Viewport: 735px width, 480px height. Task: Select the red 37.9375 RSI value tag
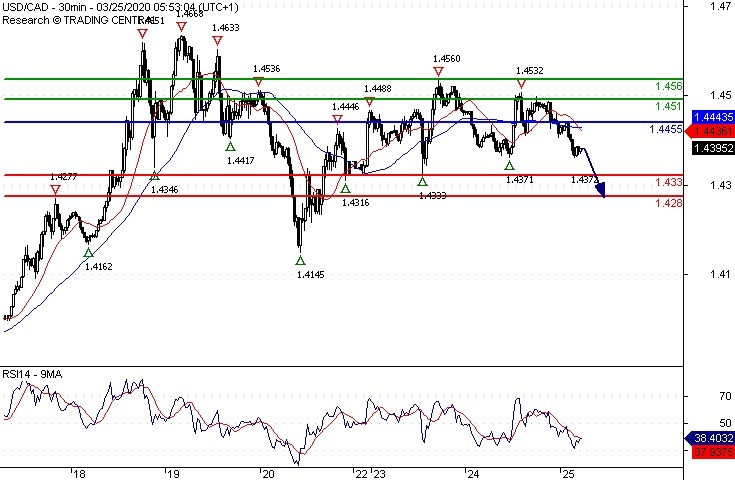713,452
